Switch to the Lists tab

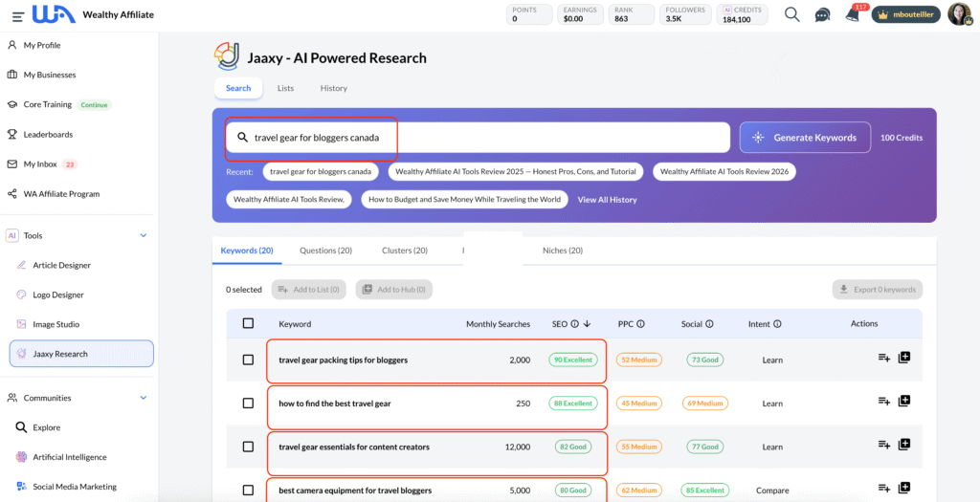285,88
